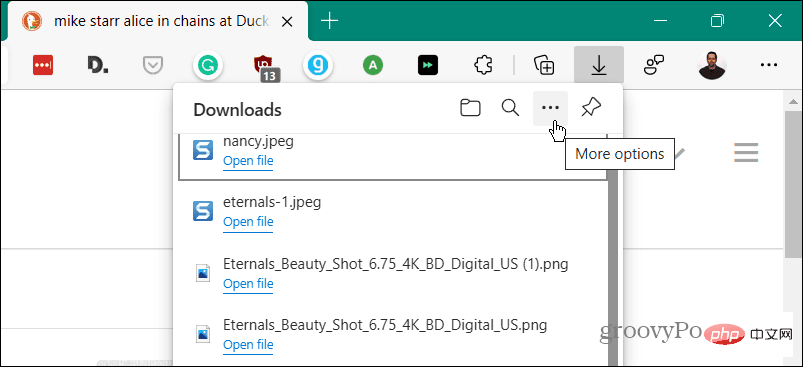Viewport: 803px width, 367px height.
Task: Click the user profile avatar
Action: point(712,65)
